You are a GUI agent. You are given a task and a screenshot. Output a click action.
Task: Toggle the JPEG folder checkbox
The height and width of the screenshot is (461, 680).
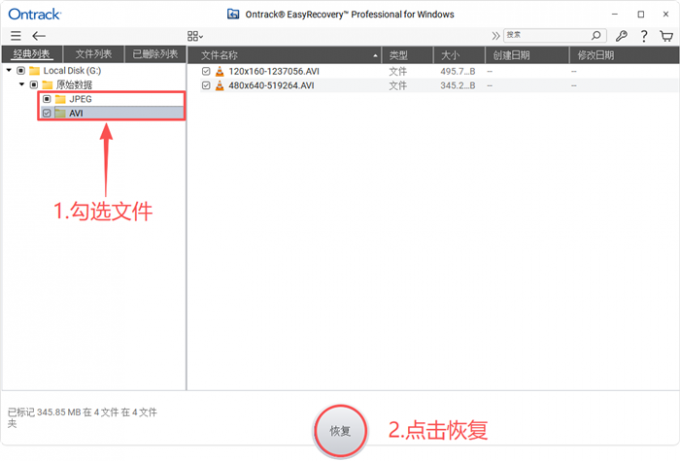(47, 99)
